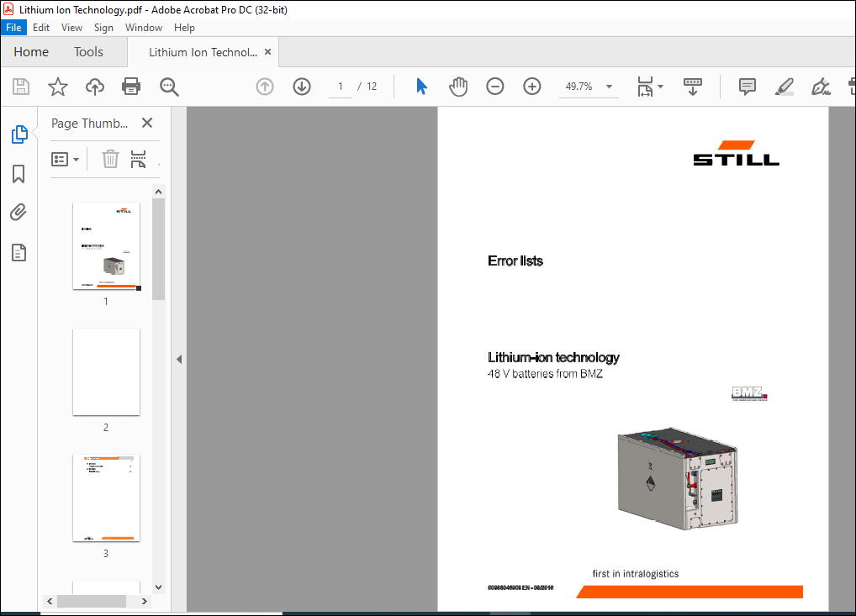This screenshot has width=856, height=616.
Task: Open the Window menu
Action: pos(144,27)
